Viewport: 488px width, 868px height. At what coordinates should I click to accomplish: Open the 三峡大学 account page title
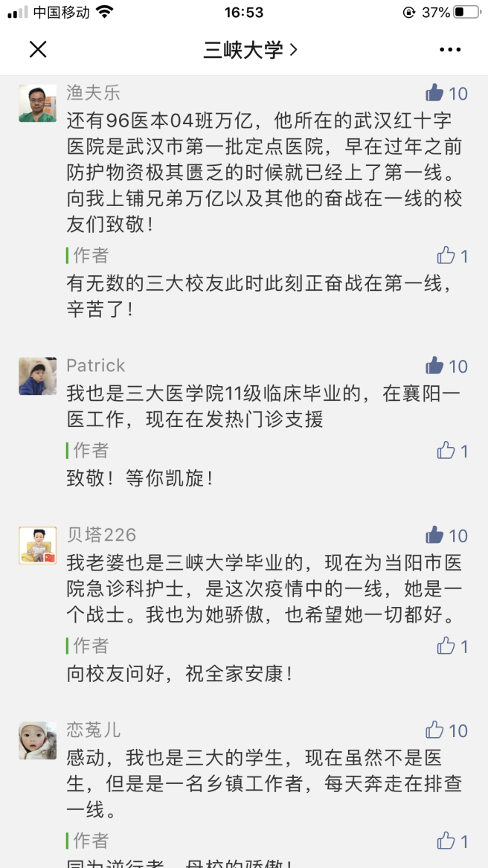pos(250,50)
